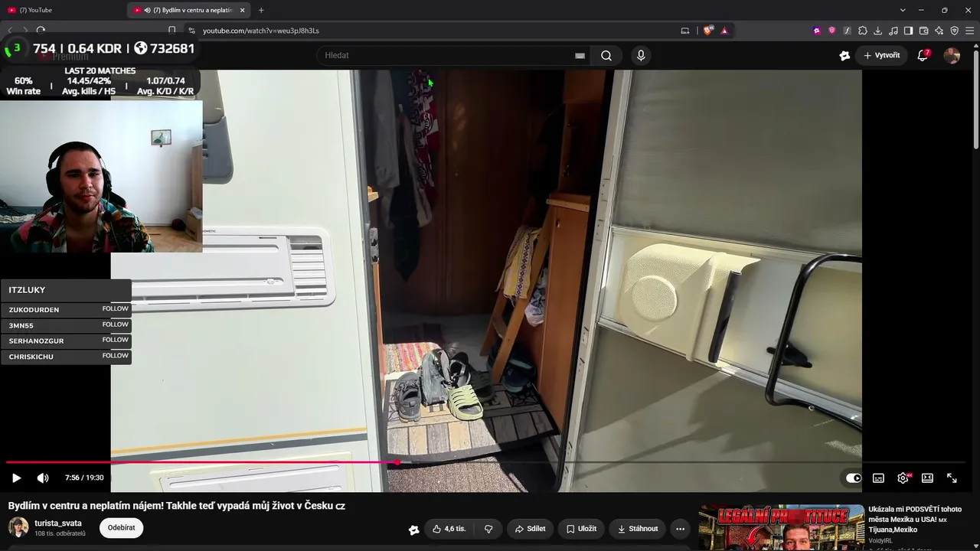The width and height of the screenshot is (980, 551).
Task: Toggle the browser sidebar panel
Action: point(908,31)
